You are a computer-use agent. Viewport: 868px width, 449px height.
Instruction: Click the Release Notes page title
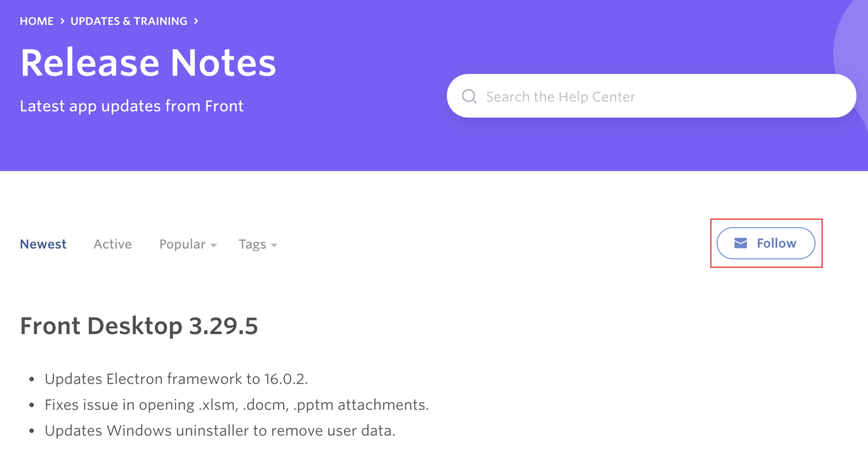tap(148, 63)
